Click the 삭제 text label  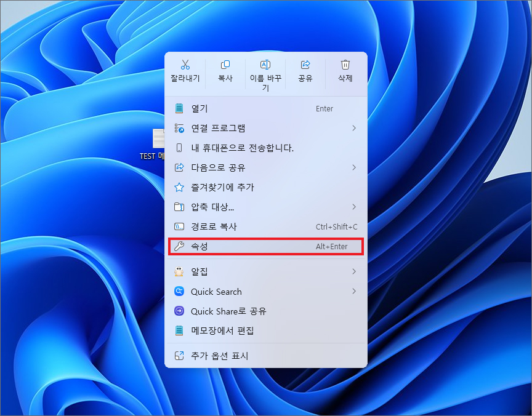coord(345,78)
